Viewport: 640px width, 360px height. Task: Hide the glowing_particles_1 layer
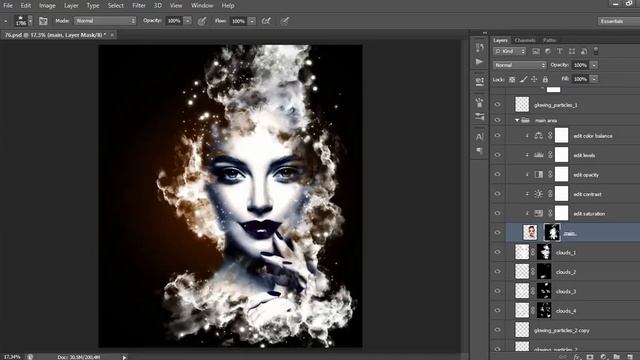click(498, 105)
